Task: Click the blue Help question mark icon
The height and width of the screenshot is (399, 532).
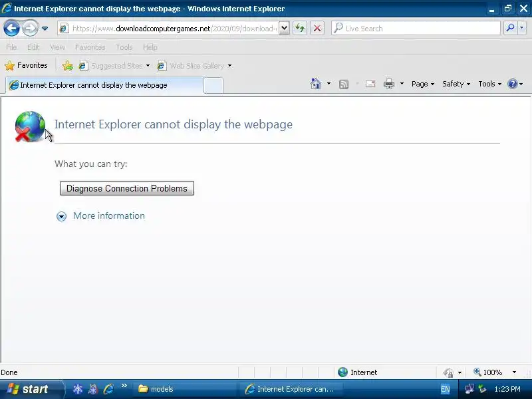Action: click(x=512, y=84)
